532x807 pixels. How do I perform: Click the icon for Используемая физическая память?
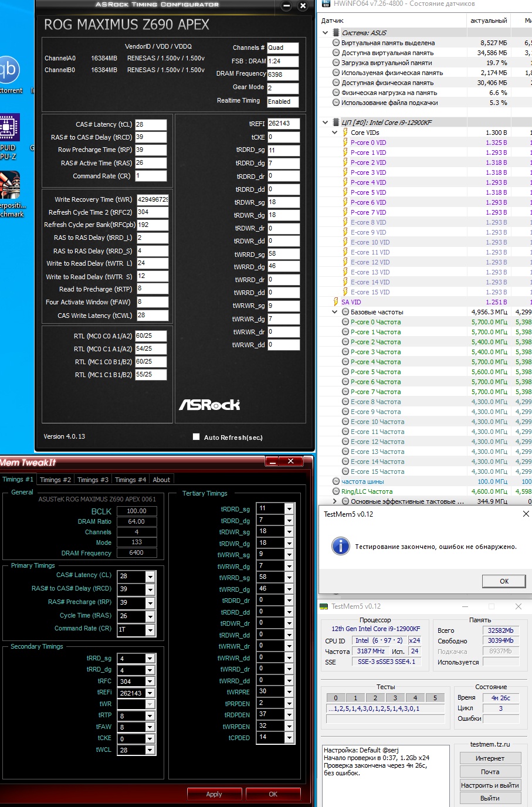[336, 73]
